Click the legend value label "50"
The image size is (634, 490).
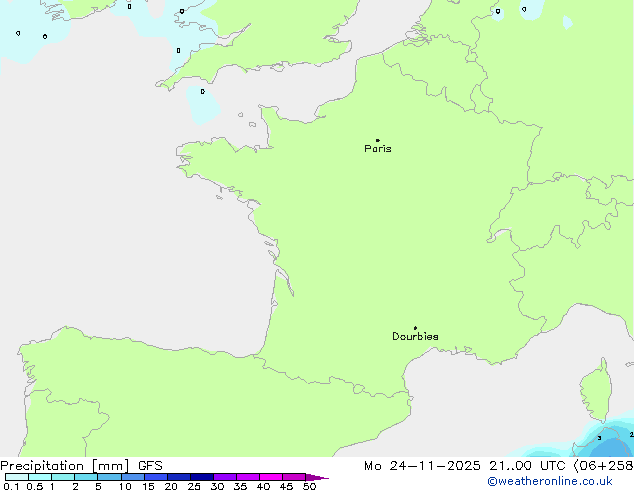click(x=309, y=486)
